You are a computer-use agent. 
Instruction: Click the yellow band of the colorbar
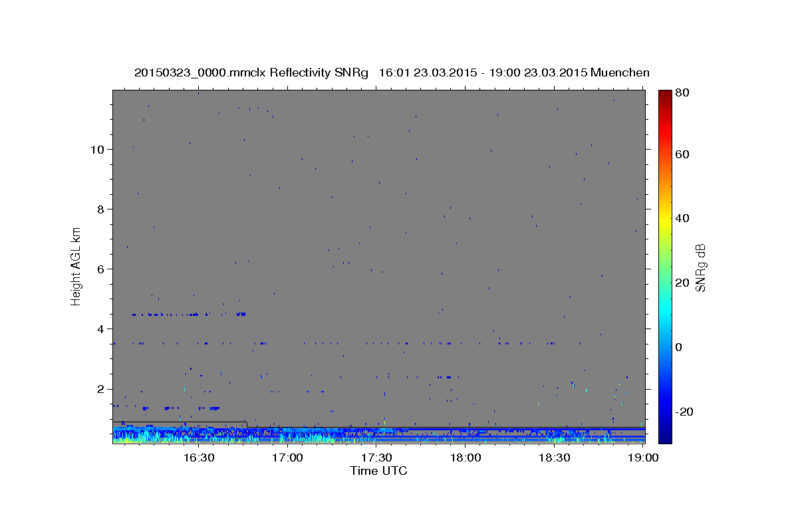(665, 219)
